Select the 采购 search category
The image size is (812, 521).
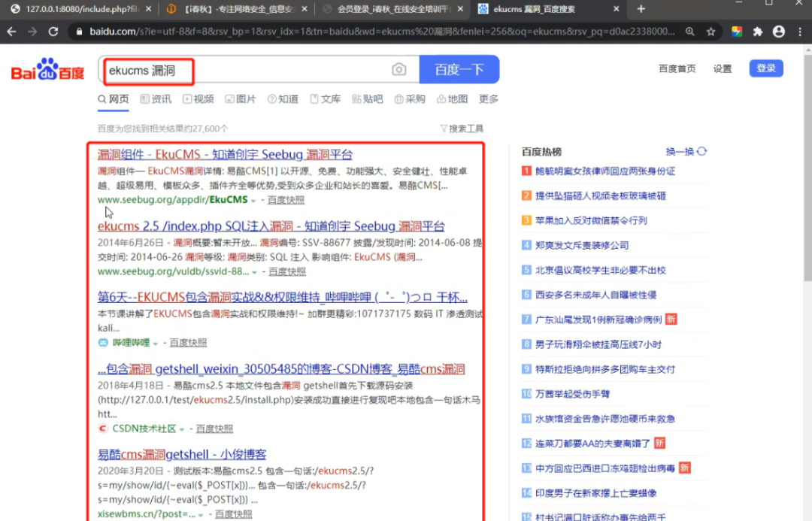[410, 99]
